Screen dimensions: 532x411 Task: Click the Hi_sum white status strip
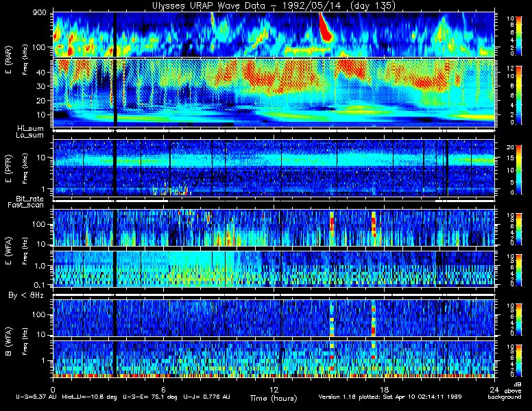[274, 131]
